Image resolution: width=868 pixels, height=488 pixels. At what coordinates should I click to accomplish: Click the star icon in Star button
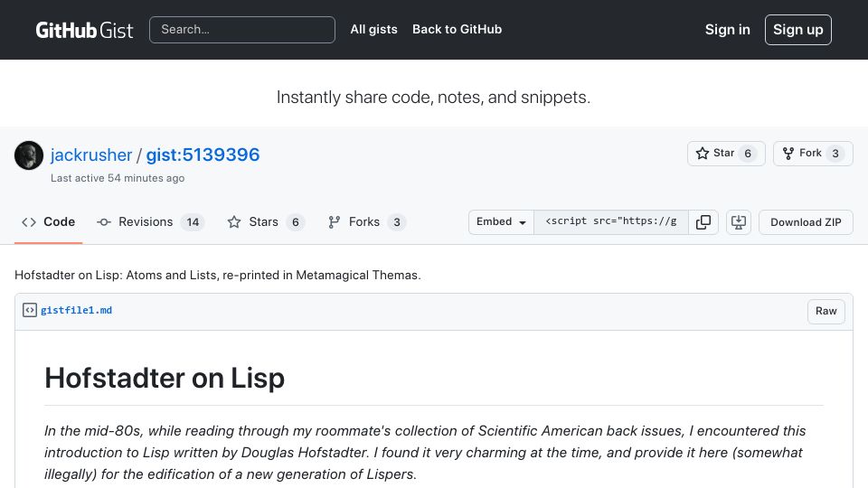tap(702, 154)
